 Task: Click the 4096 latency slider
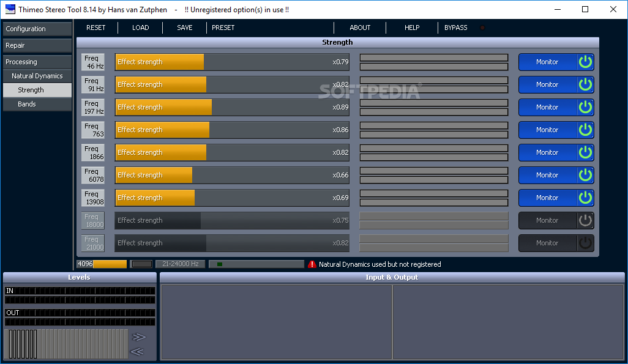point(102,264)
